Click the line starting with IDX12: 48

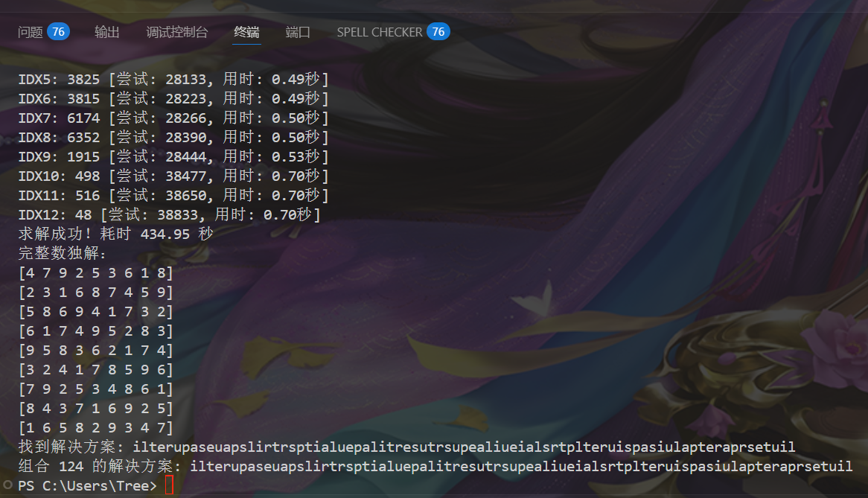[x=170, y=214]
